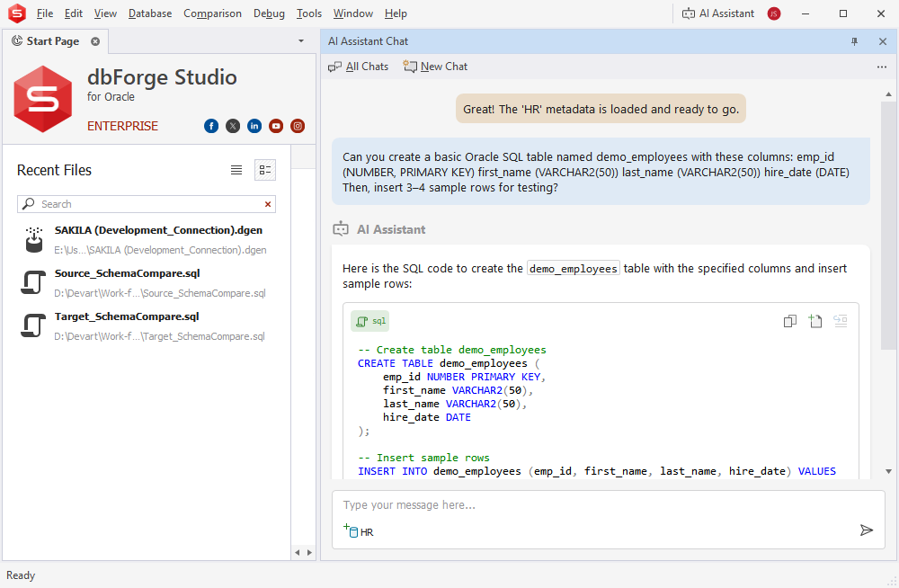This screenshot has width=899, height=588.
Task: Start a New Chat in AI Assistant
Action: pyautogui.click(x=435, y=66)
